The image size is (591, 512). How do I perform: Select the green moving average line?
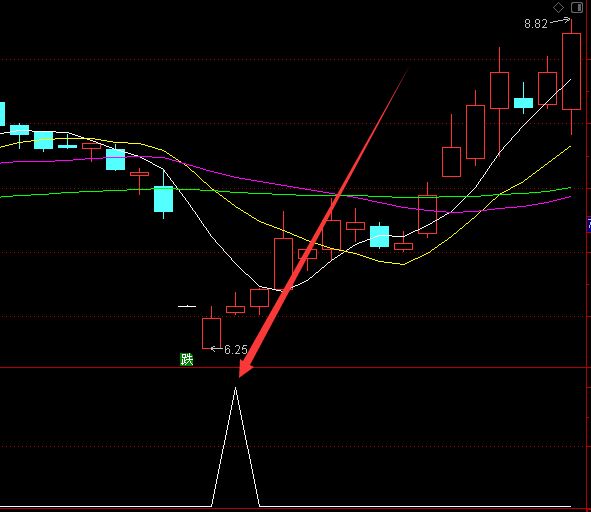point(264,192)
